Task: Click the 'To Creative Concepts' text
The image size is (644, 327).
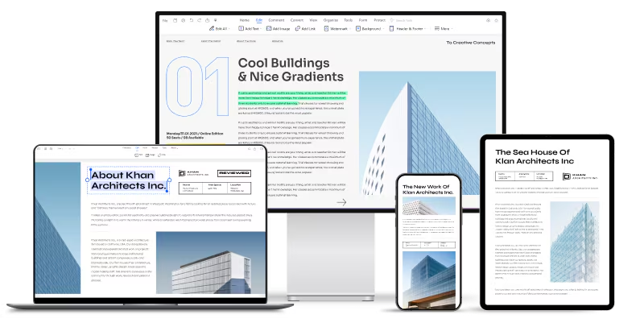Action: pyautogui.click(x=471, y=43)
